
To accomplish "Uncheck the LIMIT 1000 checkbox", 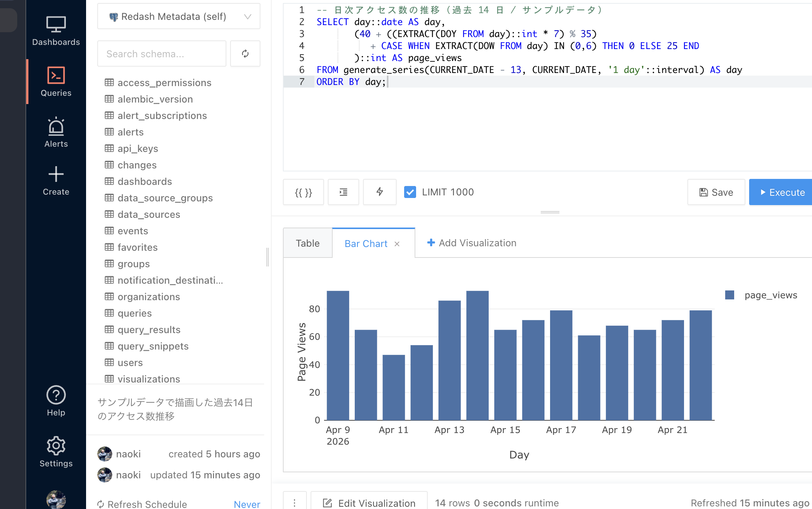I will click(410, 192).
